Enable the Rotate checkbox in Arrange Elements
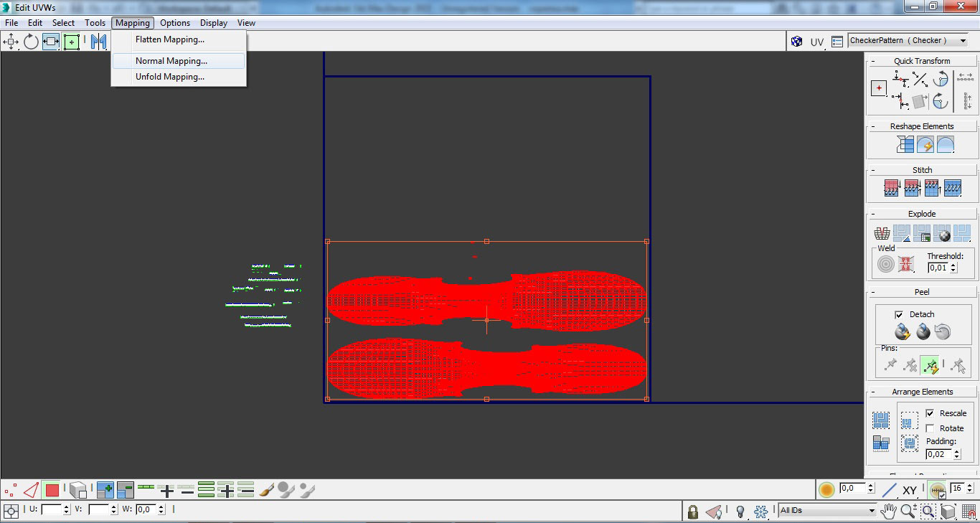980x523 pixels. [x=930, y=428]
